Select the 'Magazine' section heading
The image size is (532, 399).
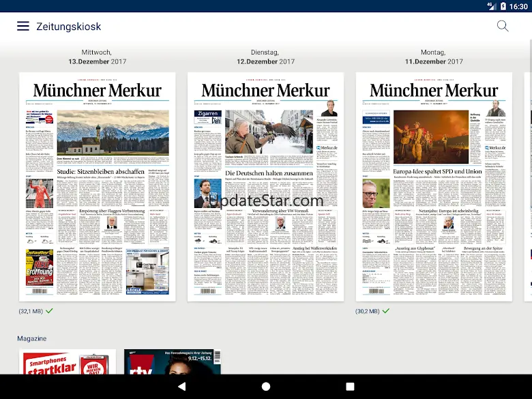tap(32, 338)
